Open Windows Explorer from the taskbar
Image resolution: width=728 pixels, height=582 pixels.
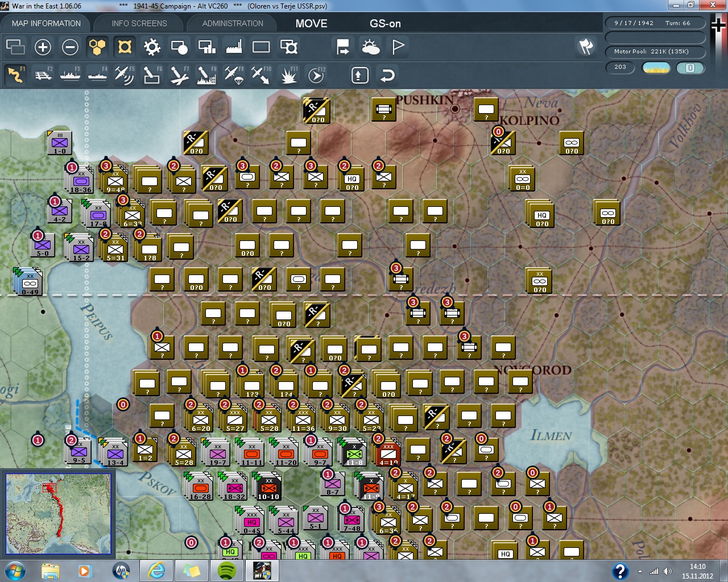tap(51, 571)
